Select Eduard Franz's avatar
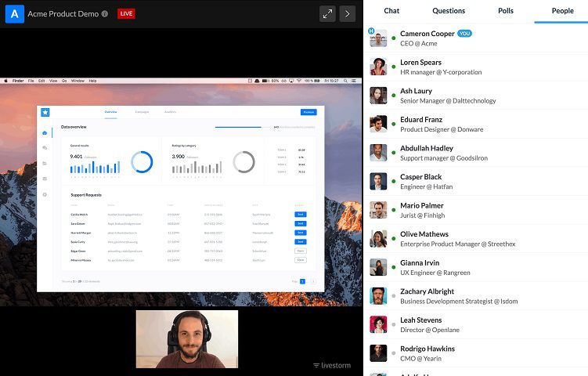This screenshot has height=376, width=588. click(378, 124)
